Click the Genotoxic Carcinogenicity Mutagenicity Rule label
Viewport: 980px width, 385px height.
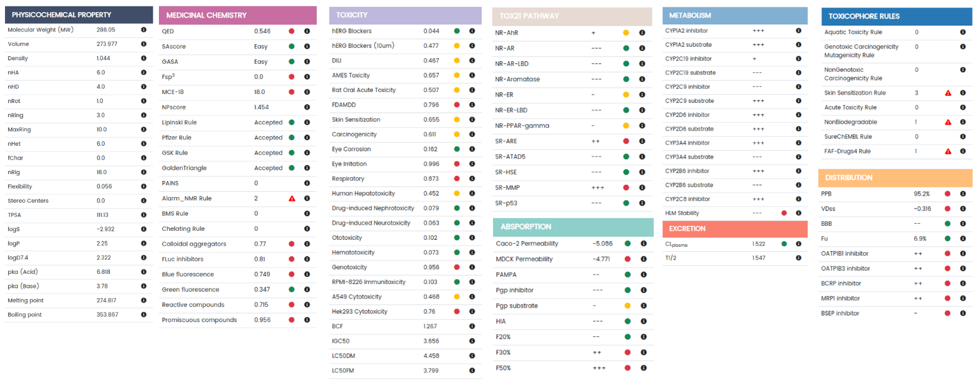[861, 51]
